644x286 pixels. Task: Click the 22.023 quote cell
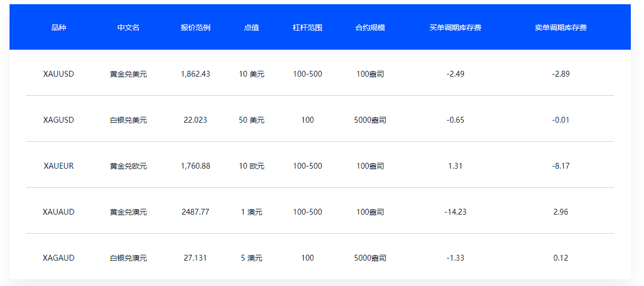coord(195,120)
